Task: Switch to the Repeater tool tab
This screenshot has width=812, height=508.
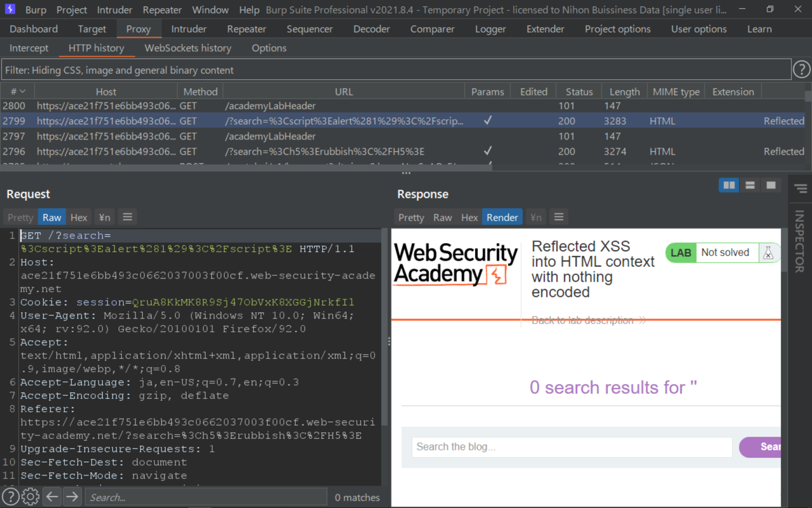Action: point(246,29)
